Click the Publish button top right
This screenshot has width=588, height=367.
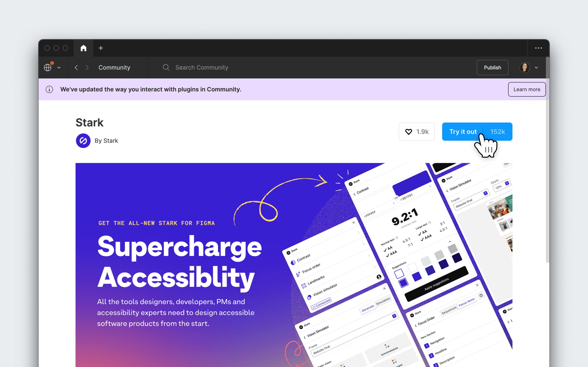point(492,67)
